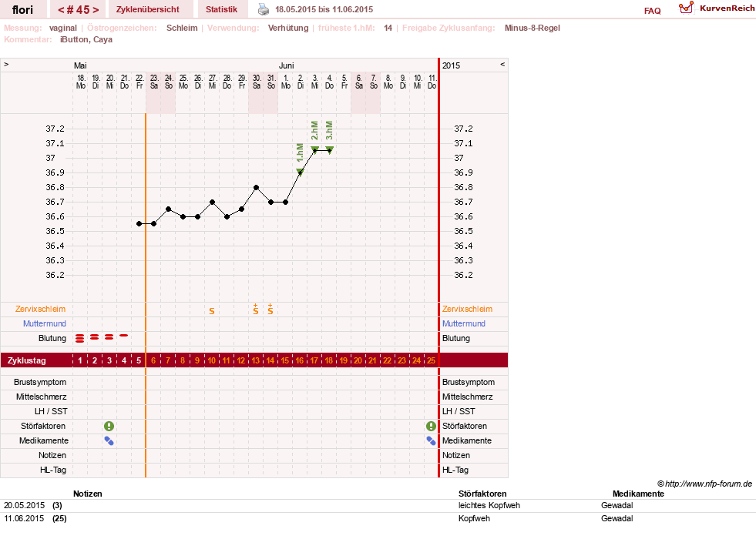Screen dimensions: 756x539
Task: Click the vaginal measurement value
Action: pyautogui.click(x=63, y=28)
